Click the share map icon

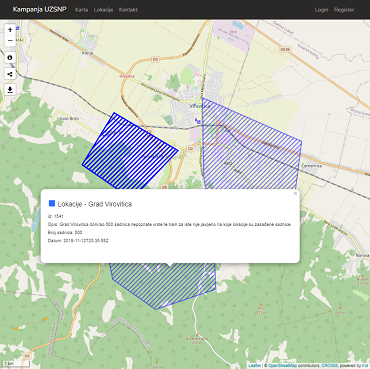pyautogui.click(x=10, y=74)
